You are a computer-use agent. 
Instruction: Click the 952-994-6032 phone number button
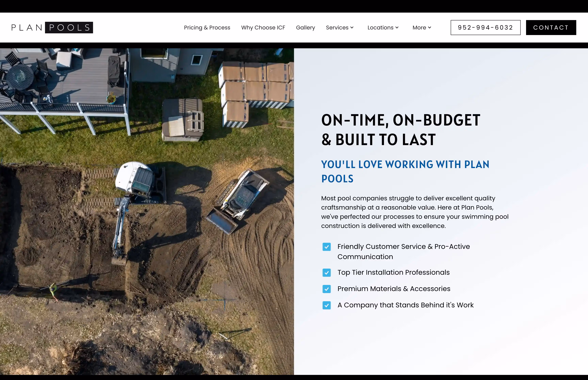485,27
